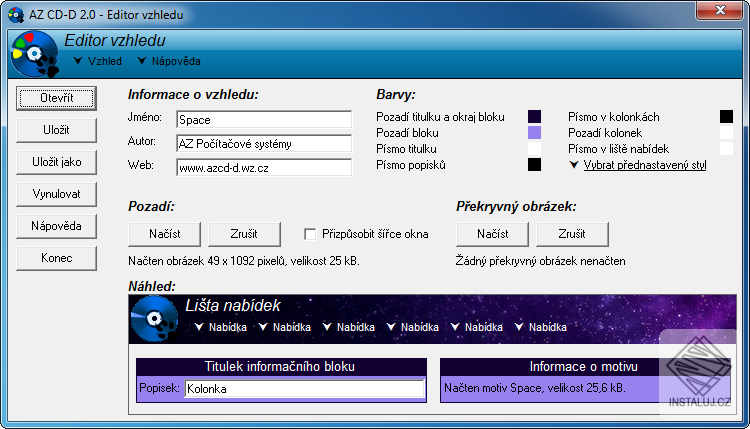Click the Kolonka preview input field
This screenshot has width=750, height=429.
(305, 389)
